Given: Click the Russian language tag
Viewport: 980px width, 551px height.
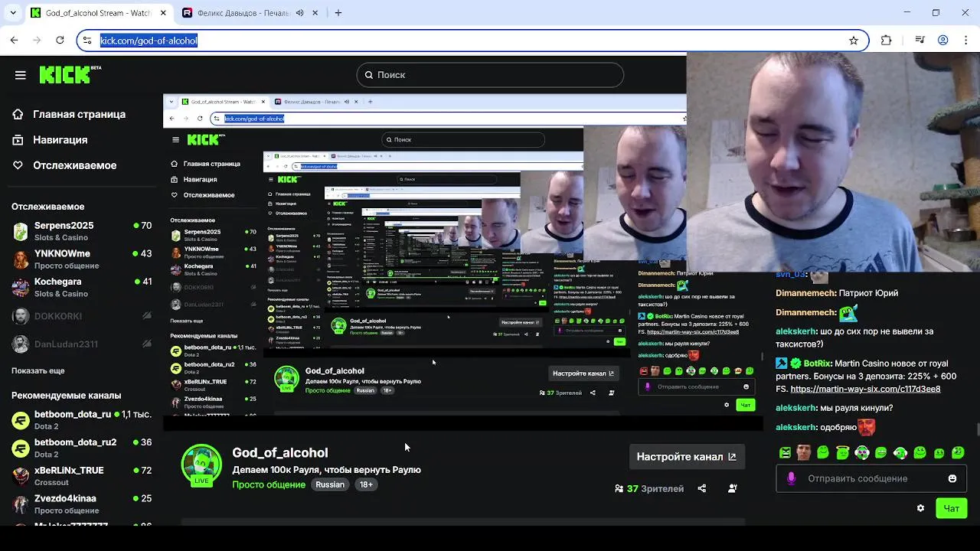Looking at the screenshot, I should point(330,484).
